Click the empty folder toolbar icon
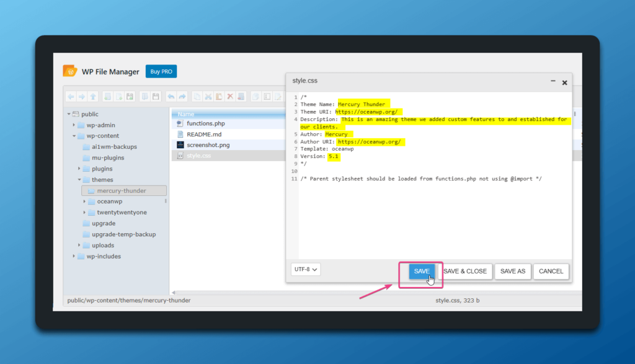 (241, 96)
